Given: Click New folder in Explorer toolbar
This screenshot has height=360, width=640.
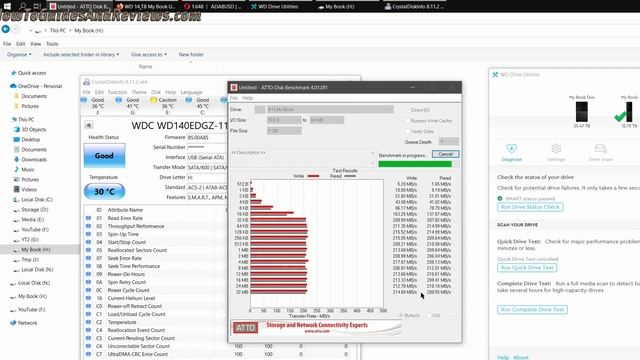Looking at the screenshot, I should point(191,54).
